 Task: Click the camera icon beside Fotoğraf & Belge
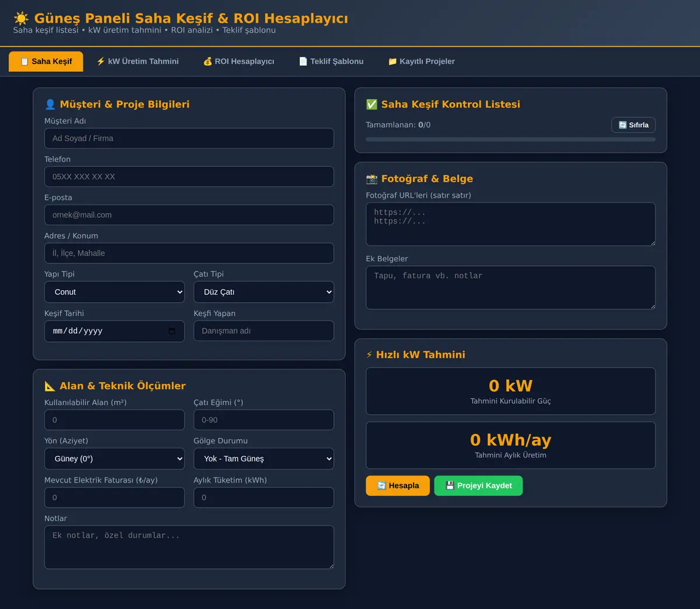click(372, 179)
